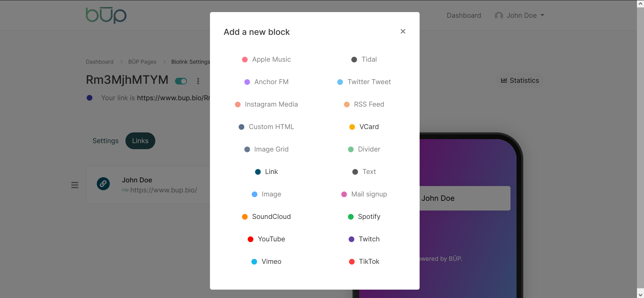Select the Anchor FM block
The height and width of the screenshot is (298, 644).
click(266, 82)
